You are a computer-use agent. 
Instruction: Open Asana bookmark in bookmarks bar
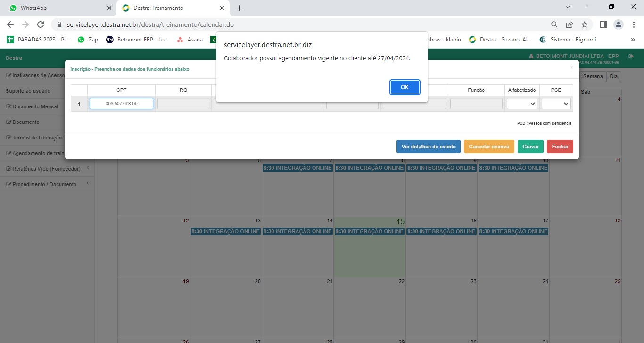tap(190, 40)
